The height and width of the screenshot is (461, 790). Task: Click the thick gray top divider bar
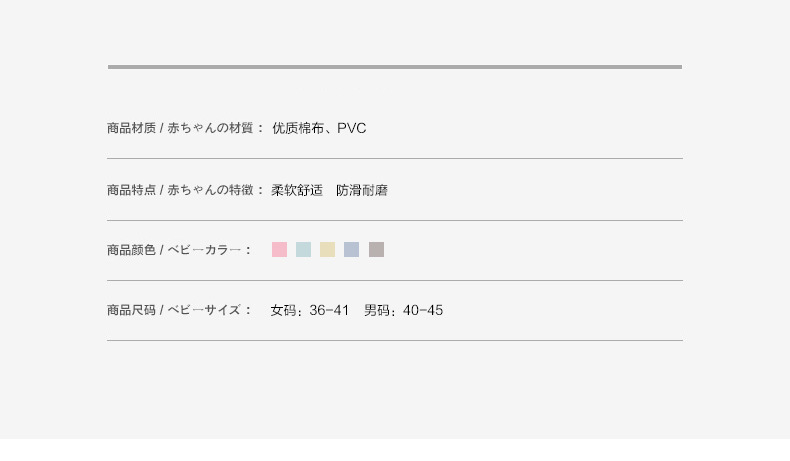click(394, 67)
